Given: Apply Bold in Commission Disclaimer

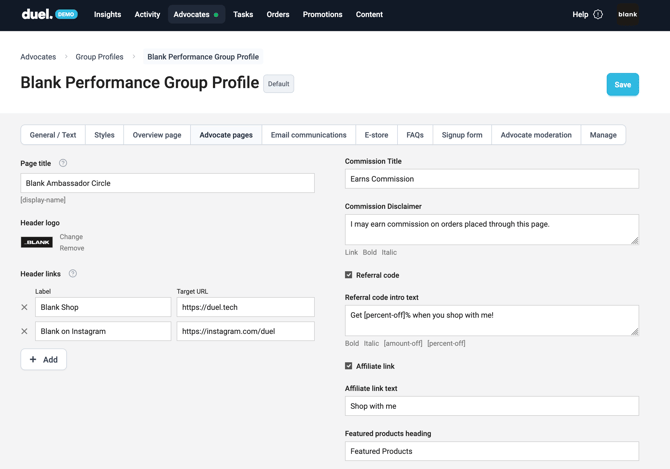Looking at the screenshot, I should (370, 252).
